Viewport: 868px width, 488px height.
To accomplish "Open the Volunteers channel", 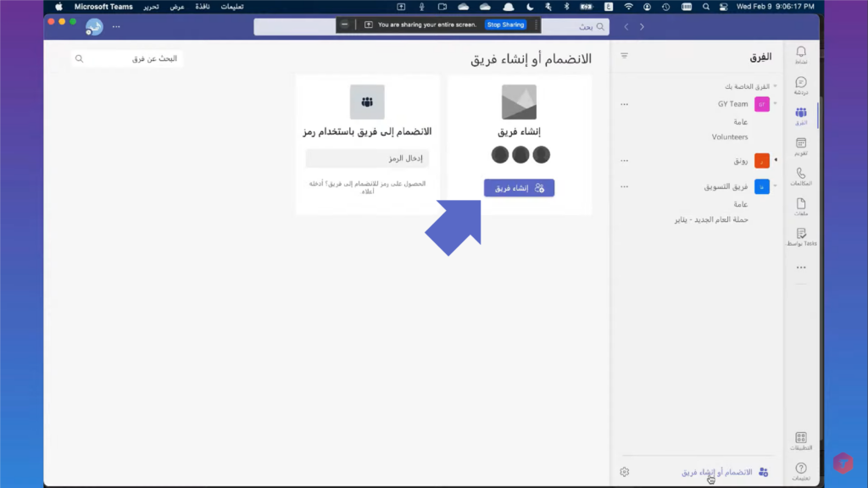I will 730,136.
